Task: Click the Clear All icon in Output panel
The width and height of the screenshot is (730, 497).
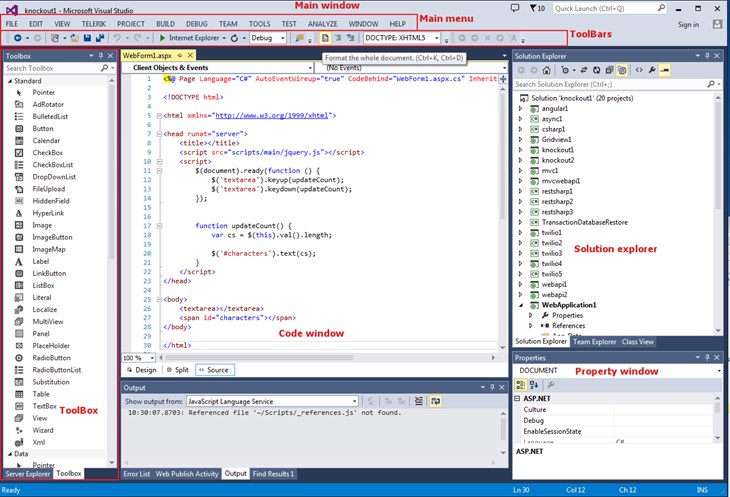Action: coord(419,401)
